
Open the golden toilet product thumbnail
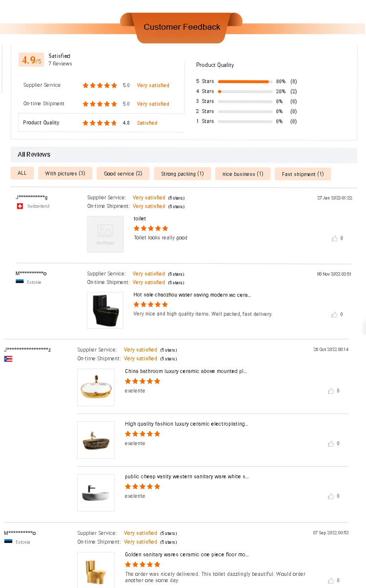click(x=96, y=570)
